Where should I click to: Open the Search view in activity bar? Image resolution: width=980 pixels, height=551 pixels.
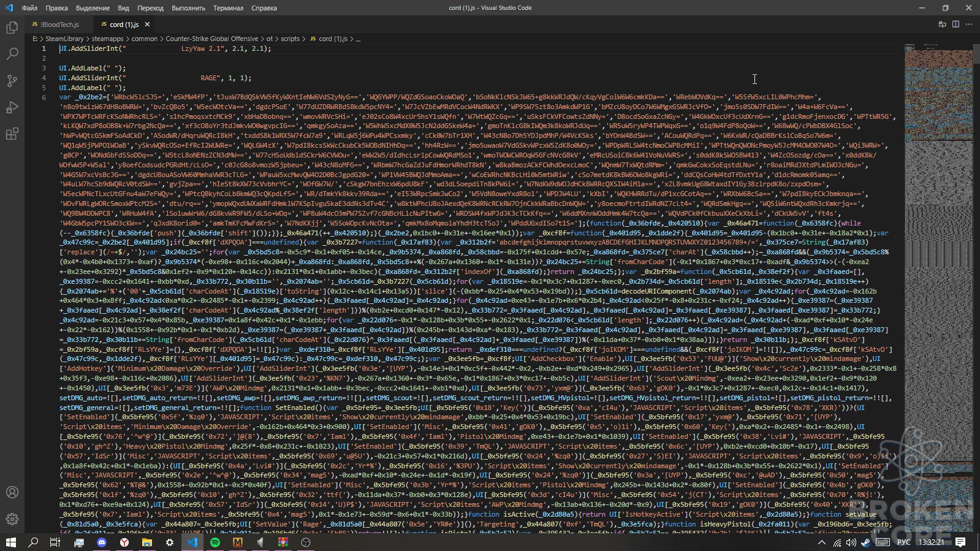pyautogui.click(x=12, y=54)
